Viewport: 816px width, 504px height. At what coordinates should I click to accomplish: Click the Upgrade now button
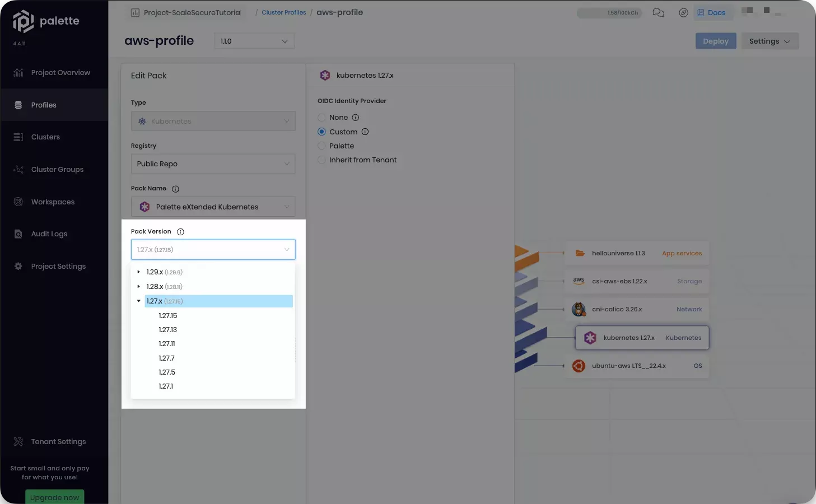(x=55, y=497)
